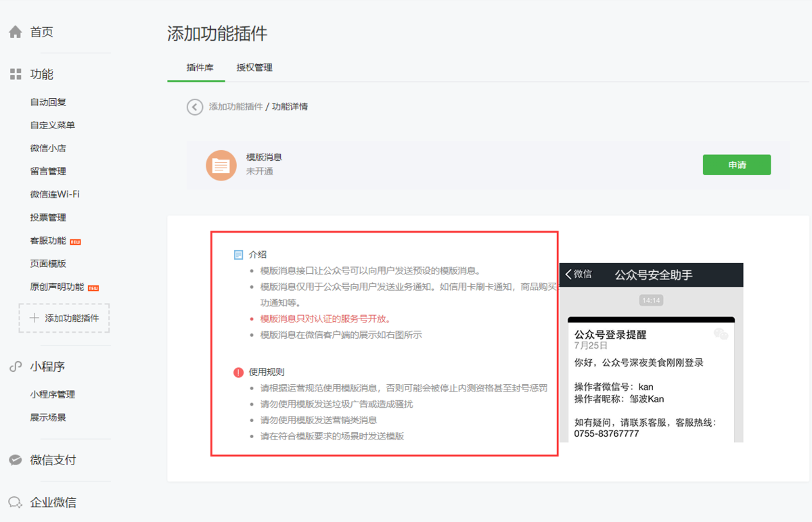The image size is (812, 522).
Task: Click the 未开通 status text
Action: point(260,172)
